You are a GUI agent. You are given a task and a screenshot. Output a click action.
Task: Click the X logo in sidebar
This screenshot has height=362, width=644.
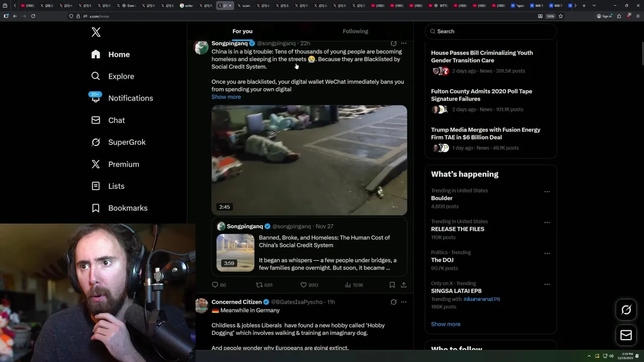(x=96, y=32)
